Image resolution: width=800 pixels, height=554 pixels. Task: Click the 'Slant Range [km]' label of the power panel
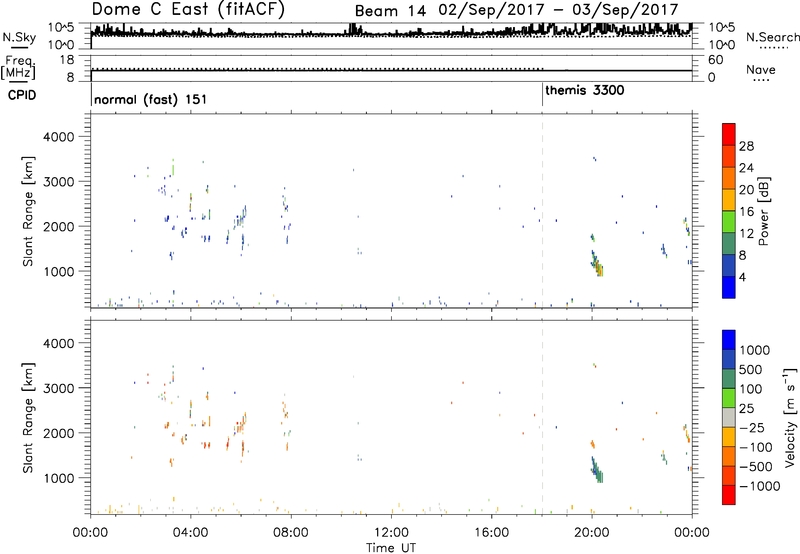tap(28, 211)
